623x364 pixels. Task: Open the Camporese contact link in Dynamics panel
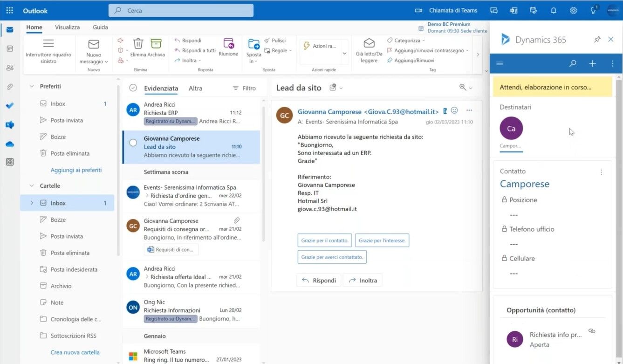click(524, 184)
